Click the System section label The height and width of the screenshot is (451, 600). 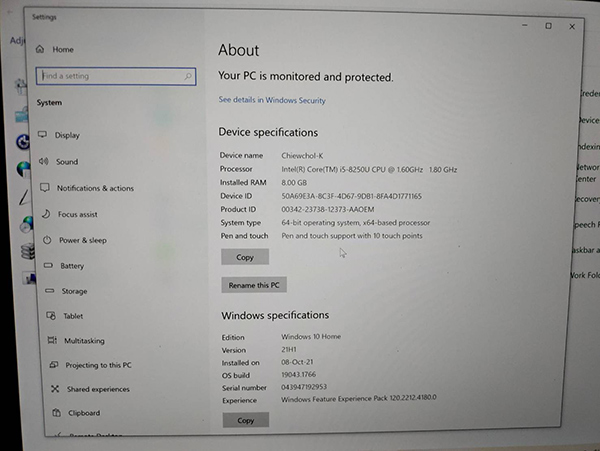pos(49,103)
